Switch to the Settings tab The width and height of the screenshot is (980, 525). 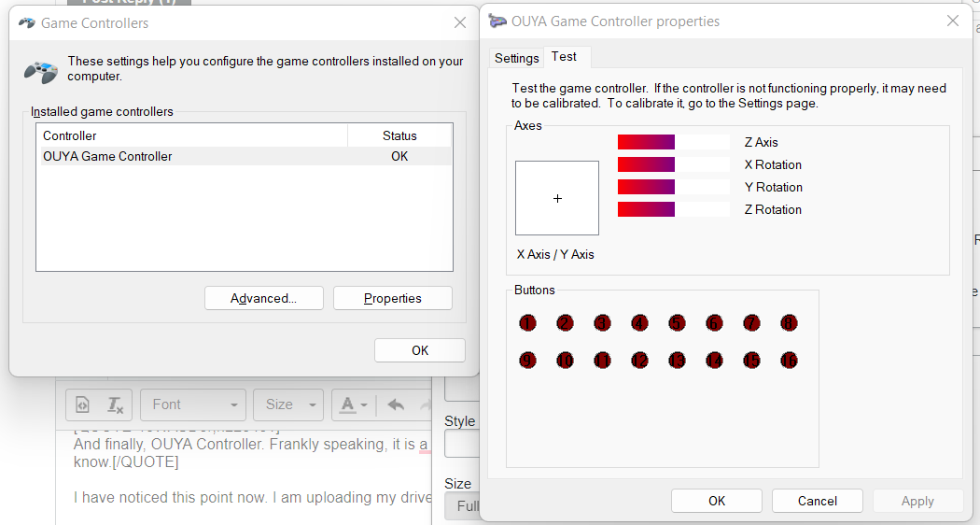point(516,58)
